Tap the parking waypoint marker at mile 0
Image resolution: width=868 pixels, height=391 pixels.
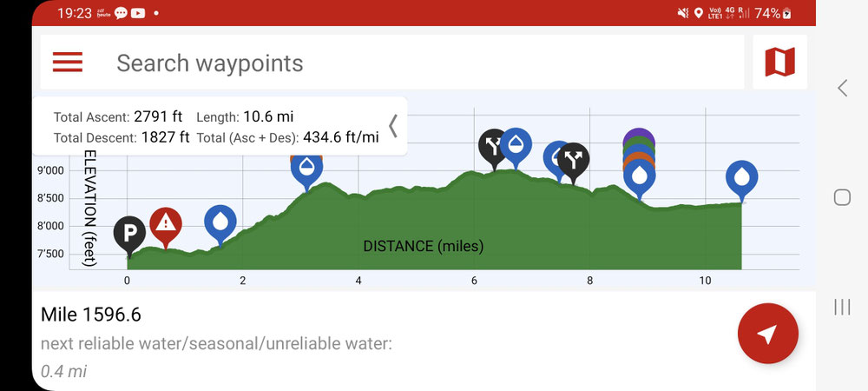click(129, 233)
